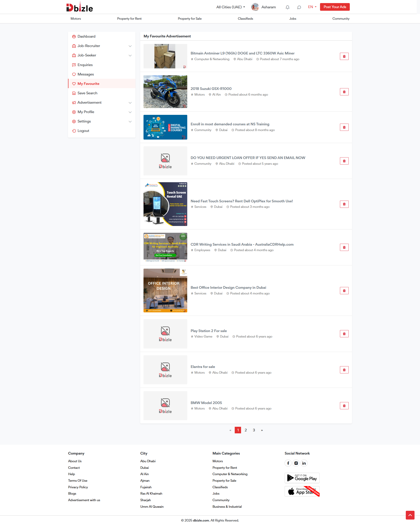Open the notifications bell icon
The height and width of the screenshot is (525, 420).
[x=287, y=7]
